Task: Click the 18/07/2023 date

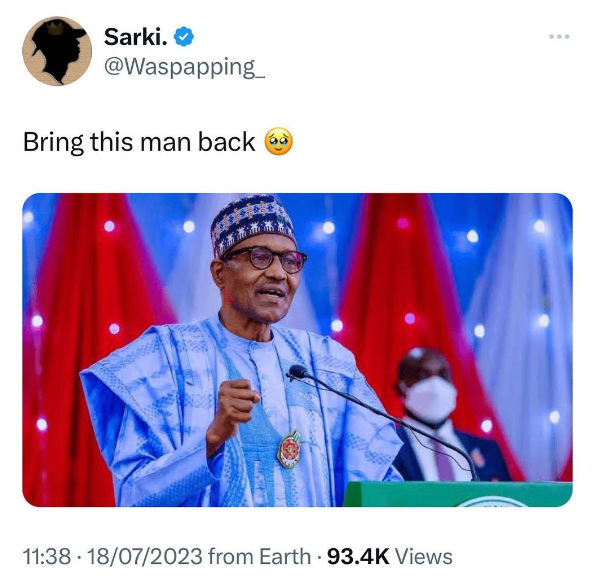Action: point(145,556)
